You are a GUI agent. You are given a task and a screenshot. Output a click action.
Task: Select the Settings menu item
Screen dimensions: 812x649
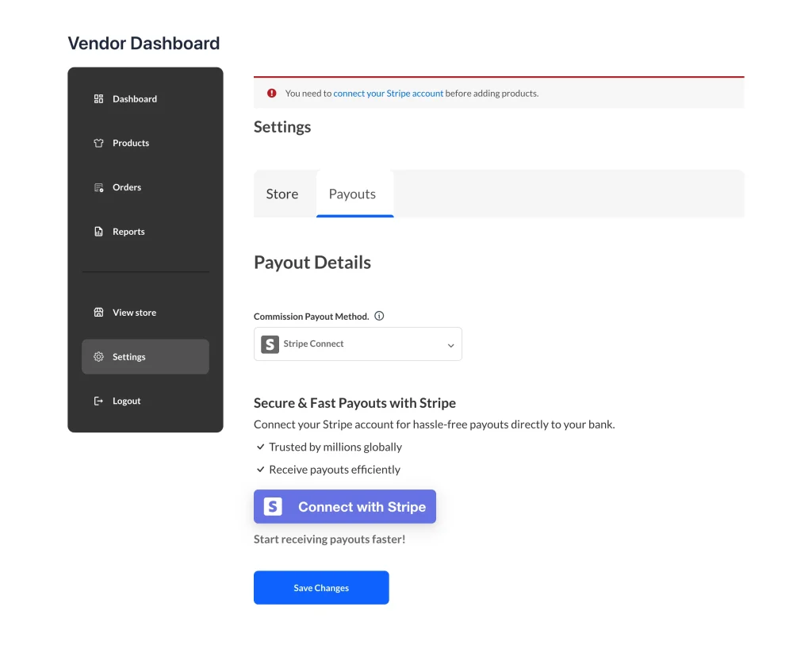145,357
